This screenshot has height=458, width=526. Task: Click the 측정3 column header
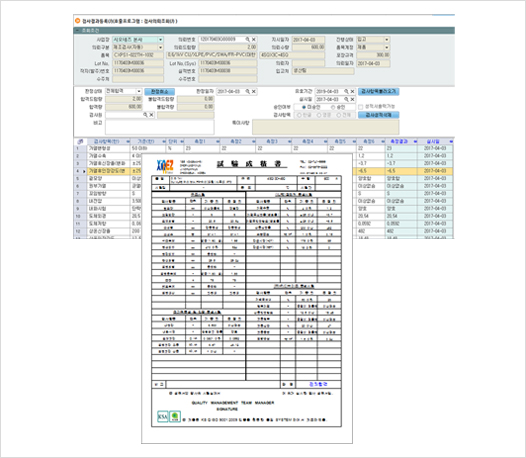[272, 142]
